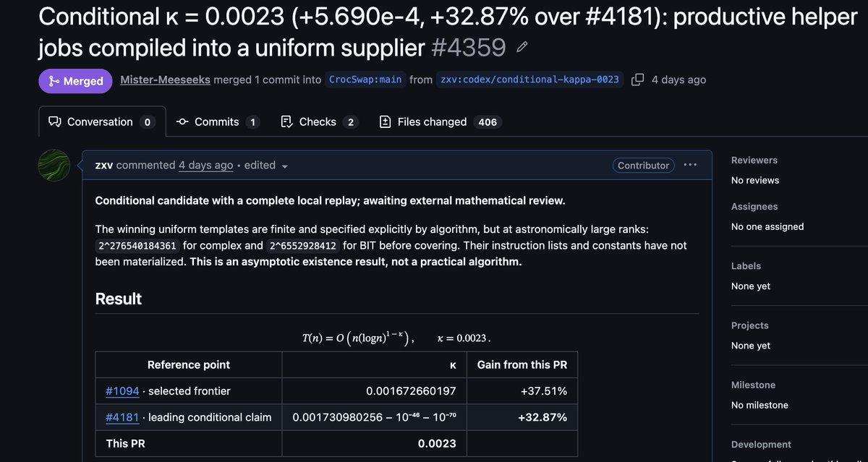Click the 2^276540184361 code snippet
The height and width of the screenshot is (462, 868).
137,245
